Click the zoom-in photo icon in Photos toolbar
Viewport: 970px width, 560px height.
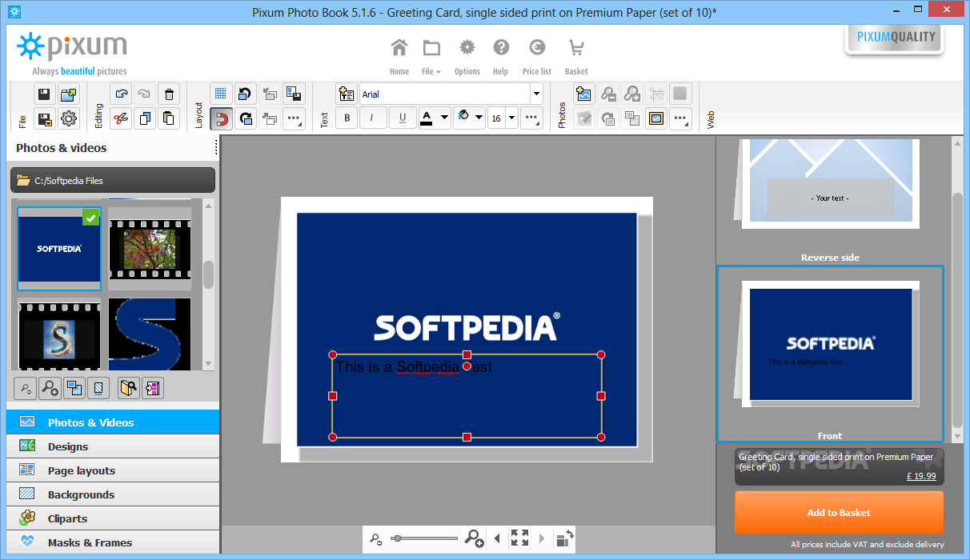click(x=632, y=94)
